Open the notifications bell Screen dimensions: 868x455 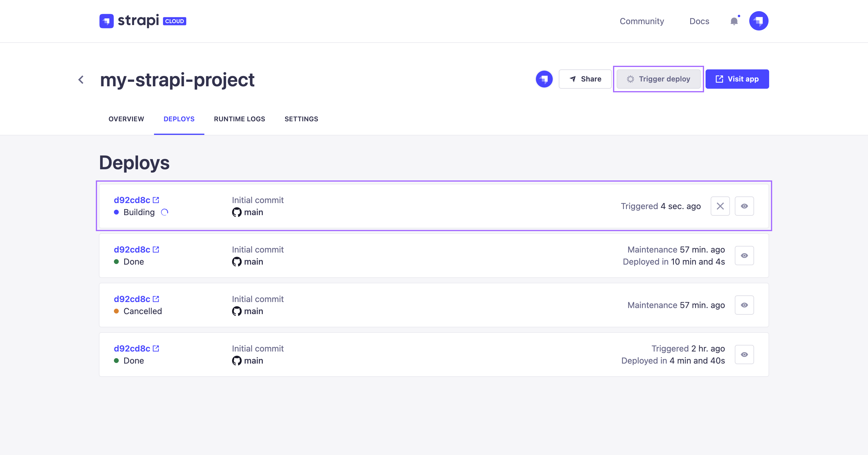pyautogui.click(x=734, y=21)
